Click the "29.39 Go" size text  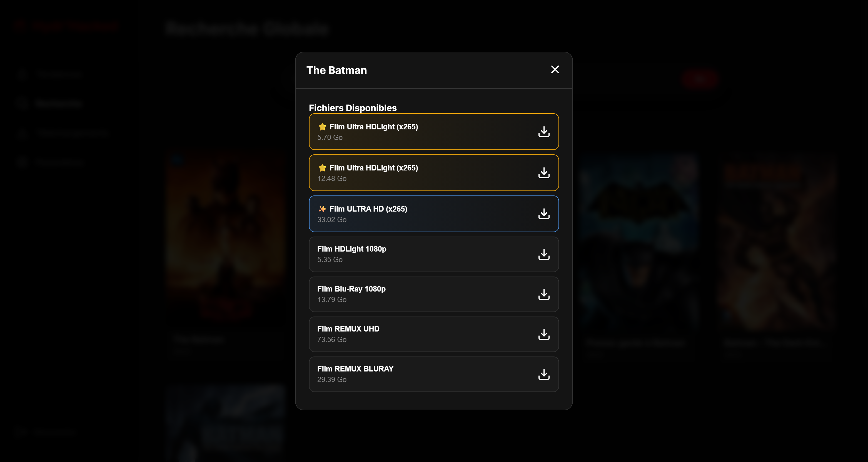pos(331,380)
